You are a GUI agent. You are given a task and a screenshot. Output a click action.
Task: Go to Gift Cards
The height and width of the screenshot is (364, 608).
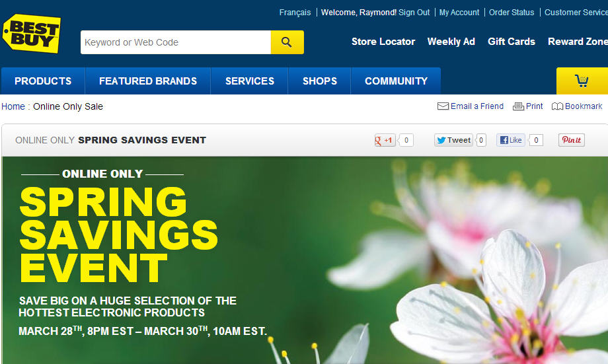pyautogui.click(x=511, y=42)
